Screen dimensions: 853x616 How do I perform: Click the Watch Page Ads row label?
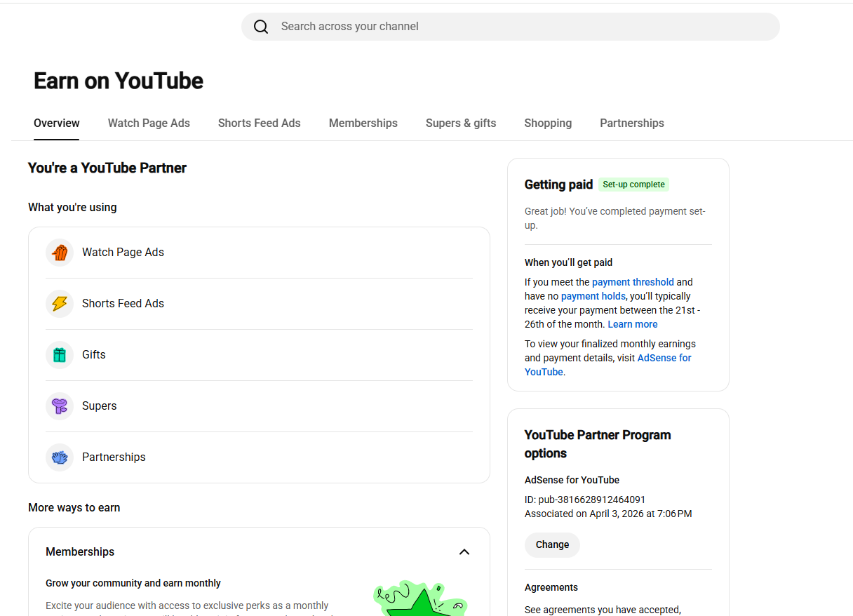(x=123, y=253)
